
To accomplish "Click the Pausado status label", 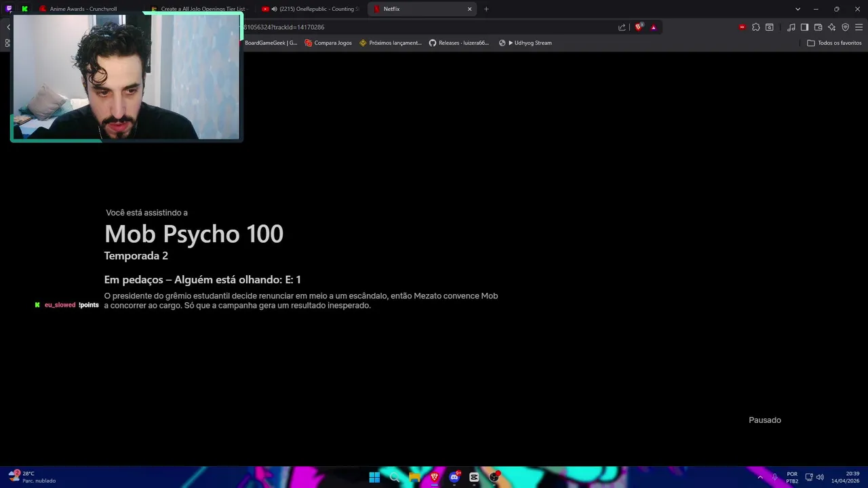I will (765, 420).
